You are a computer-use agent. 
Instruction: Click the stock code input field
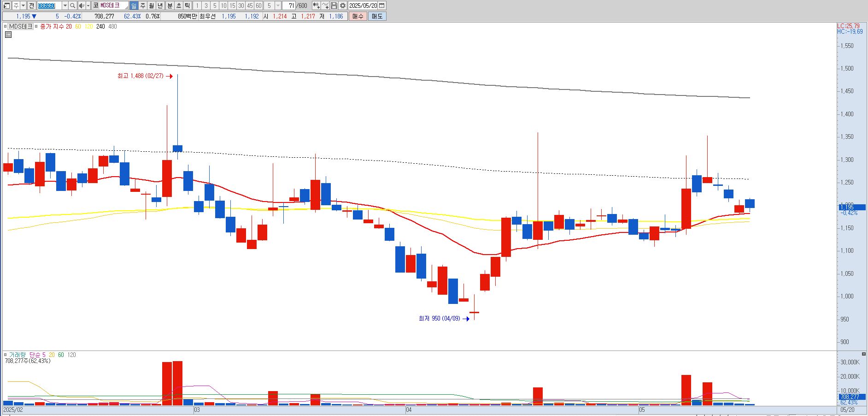click(49, 6)
